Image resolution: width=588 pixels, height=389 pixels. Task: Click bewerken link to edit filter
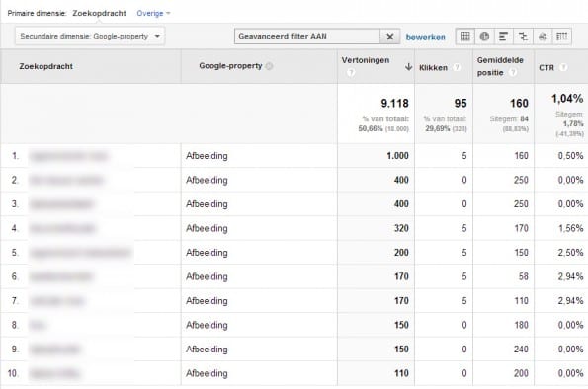[426, 37]
